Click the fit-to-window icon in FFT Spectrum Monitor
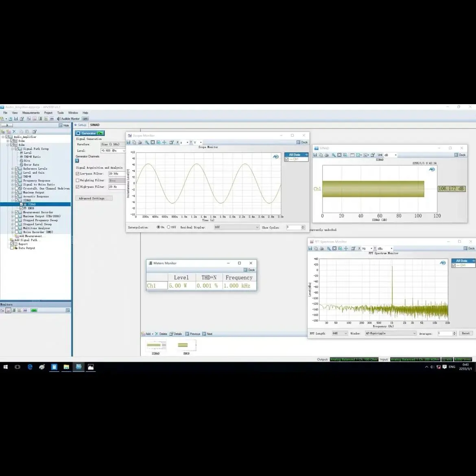 tap(334, 249)
